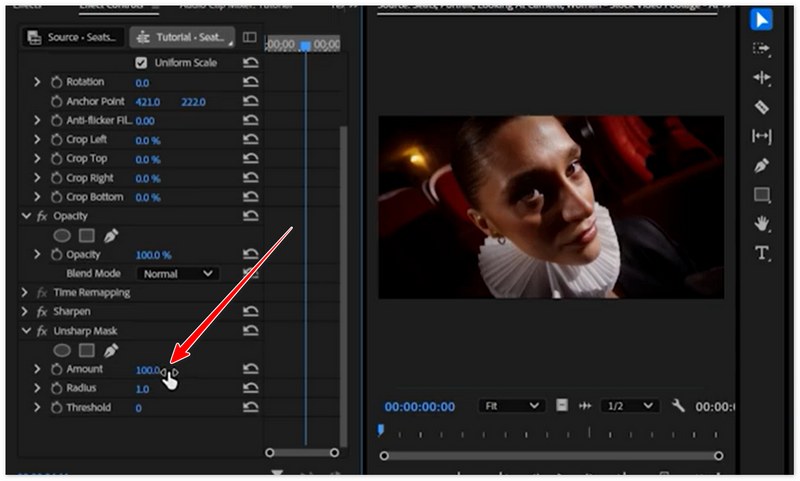Toggle the Crop Left stopwatch
The width and height of the screenshot is (800, 481).
click(x=56, y=140)
